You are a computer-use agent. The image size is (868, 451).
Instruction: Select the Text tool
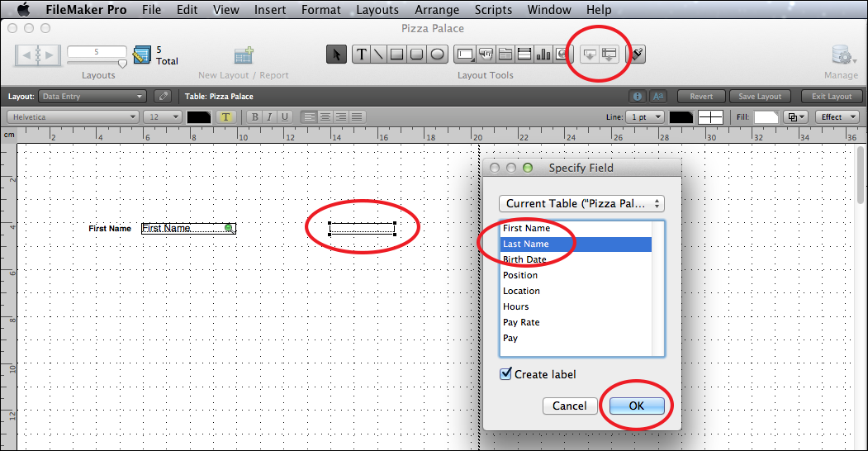click(x=362, y=55)
